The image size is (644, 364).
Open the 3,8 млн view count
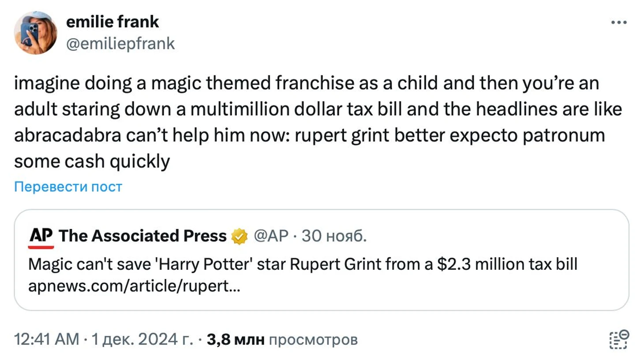235,340
